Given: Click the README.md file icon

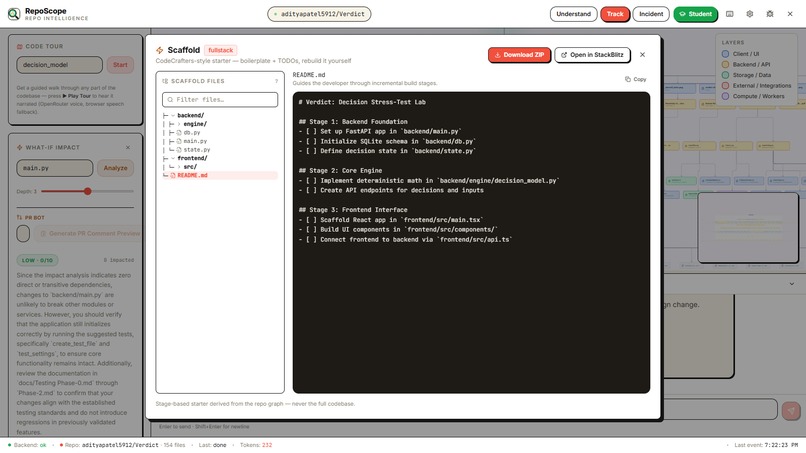Looking at the screenshot, I should [x=173, y=175].
